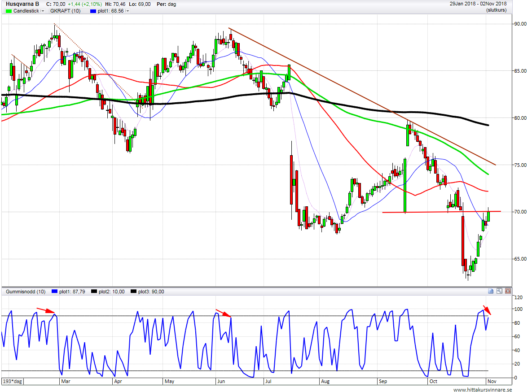Click the Per: dag period label
Image resolution: width=532 pixels, height=392 pixels.
(x=166, y=4)
